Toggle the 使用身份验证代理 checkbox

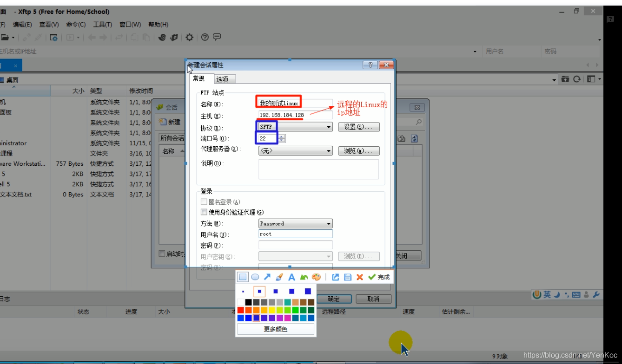pos(204,212)
